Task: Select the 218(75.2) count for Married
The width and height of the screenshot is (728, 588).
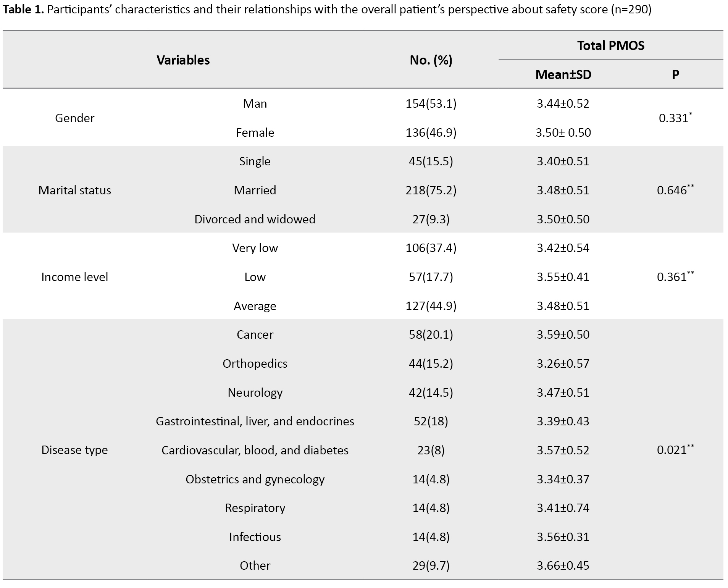Action: (431, 190)
